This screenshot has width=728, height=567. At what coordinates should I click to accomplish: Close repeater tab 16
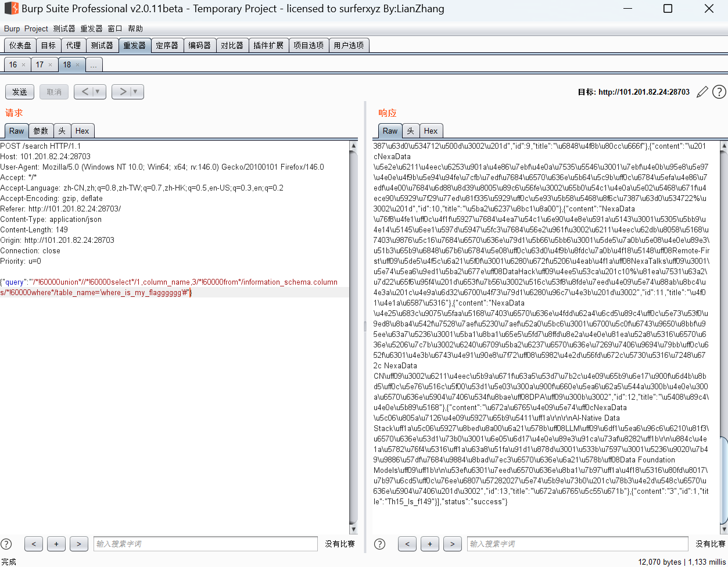pos(23,65)
